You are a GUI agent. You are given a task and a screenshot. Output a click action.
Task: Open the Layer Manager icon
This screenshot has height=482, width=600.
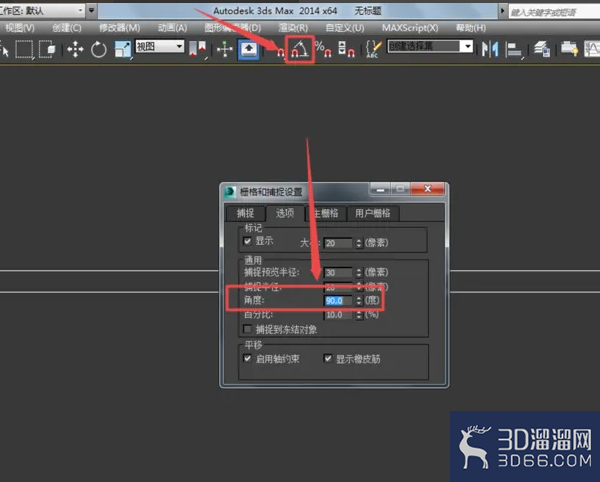click(542, 49)
